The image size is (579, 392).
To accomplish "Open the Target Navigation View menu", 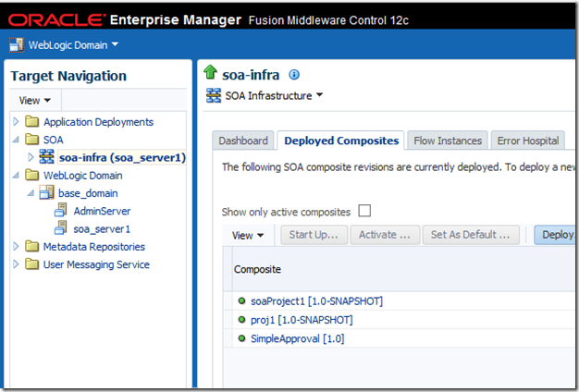I will pyautogui.click(x=35, y=101).
